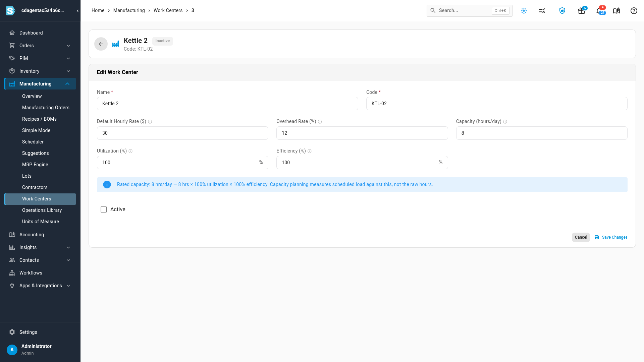The height and width of the screenshot is (362, 644).
Task: Click the Code input field
Action: (x=497, y=104)
